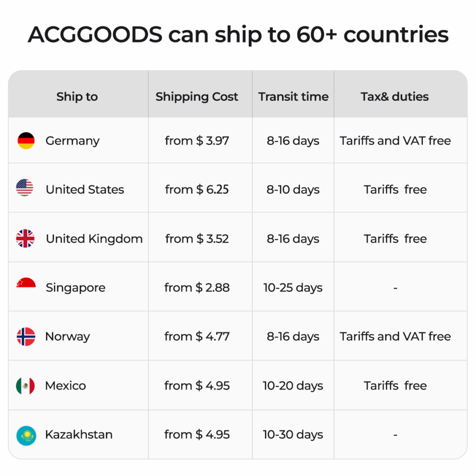Image resolution: width=476 pixels, height=476 pixels.
Task: Select the United Kingdom country name
Action: (x=94, y=239)
